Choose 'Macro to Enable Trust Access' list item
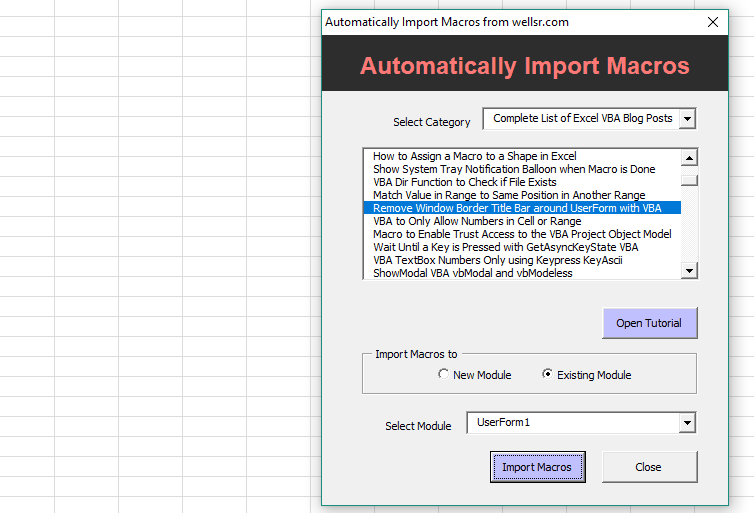Screen dimensions: 754x513 click(x=521, y=234)
